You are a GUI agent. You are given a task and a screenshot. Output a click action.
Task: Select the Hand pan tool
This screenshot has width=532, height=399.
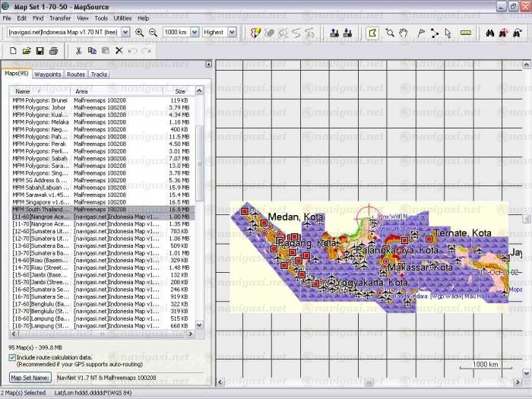point(404,33)
